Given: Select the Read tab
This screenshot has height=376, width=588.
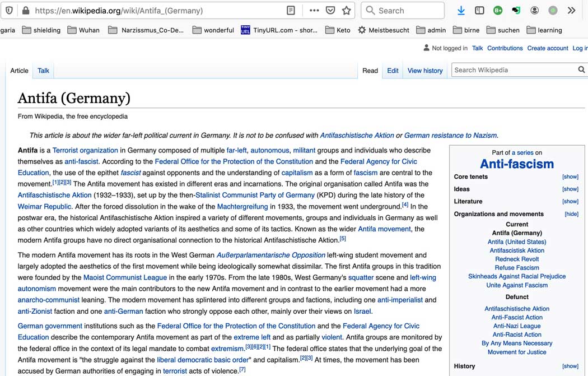Looking at the screenshot, I should 370,71.
